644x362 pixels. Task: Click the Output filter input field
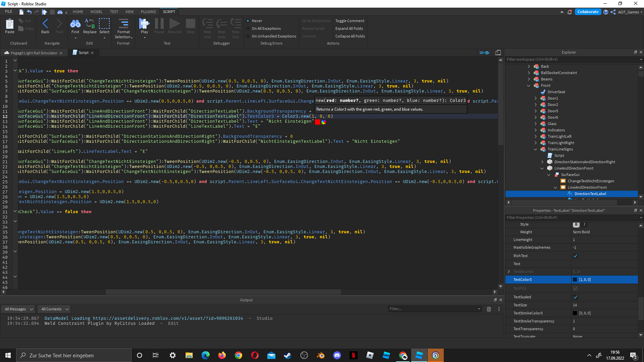pyautogui.click(x=434, y=309)
